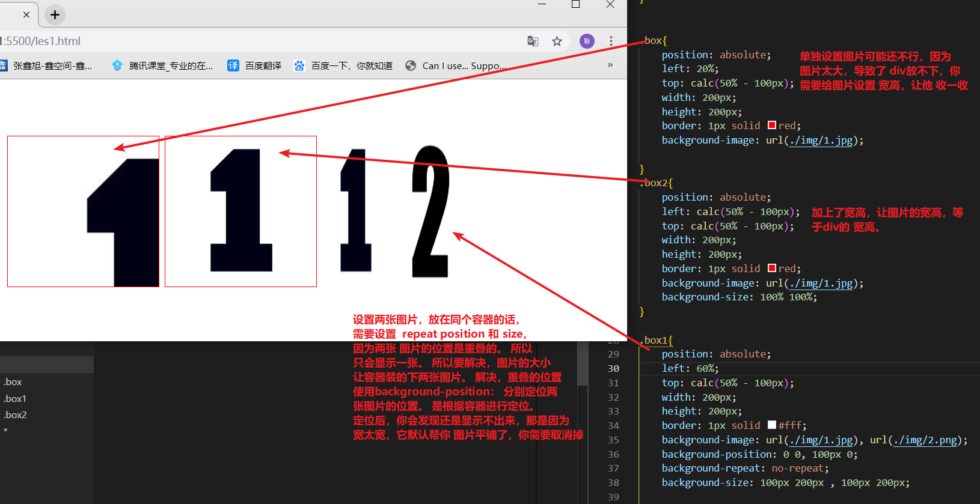Click line number 38 in the gutter

(613, 482)
